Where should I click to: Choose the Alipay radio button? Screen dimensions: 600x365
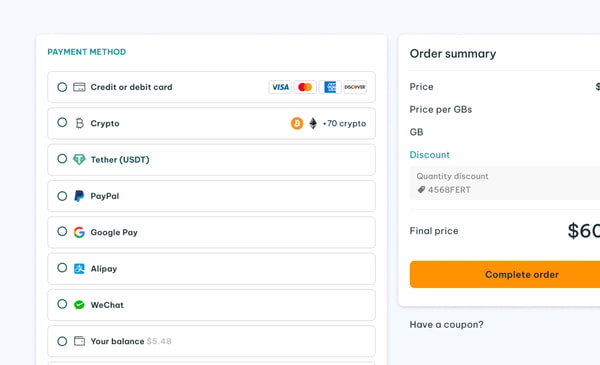click(62, 268)
